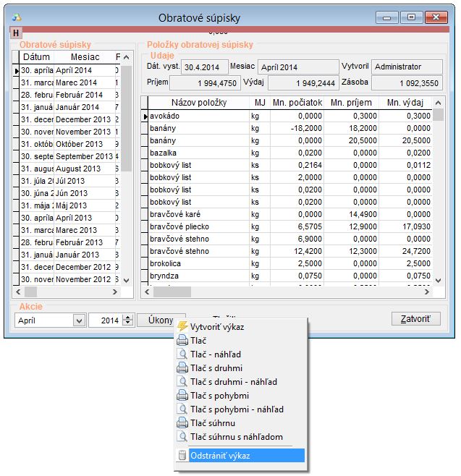Click the lightning icon beside Vytvoriť výkaz
Viewport: 461px width, 476px height.
point(182,326)
